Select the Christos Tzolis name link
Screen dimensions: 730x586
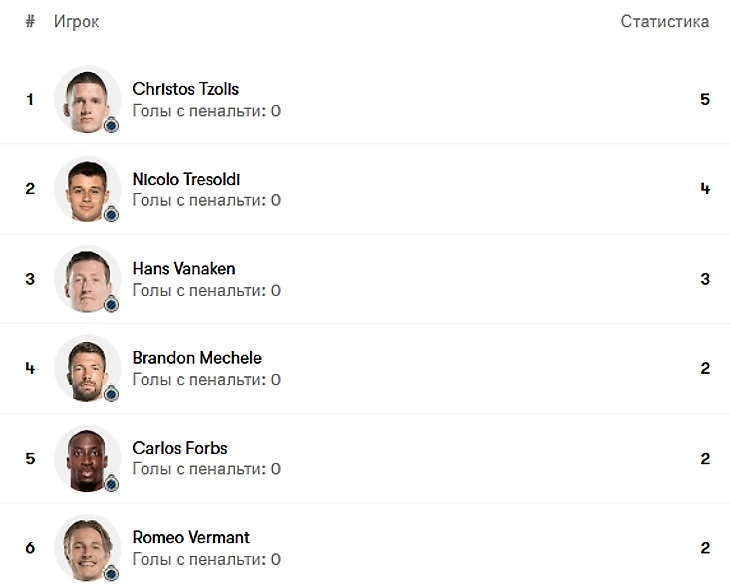tap(186, 89)
